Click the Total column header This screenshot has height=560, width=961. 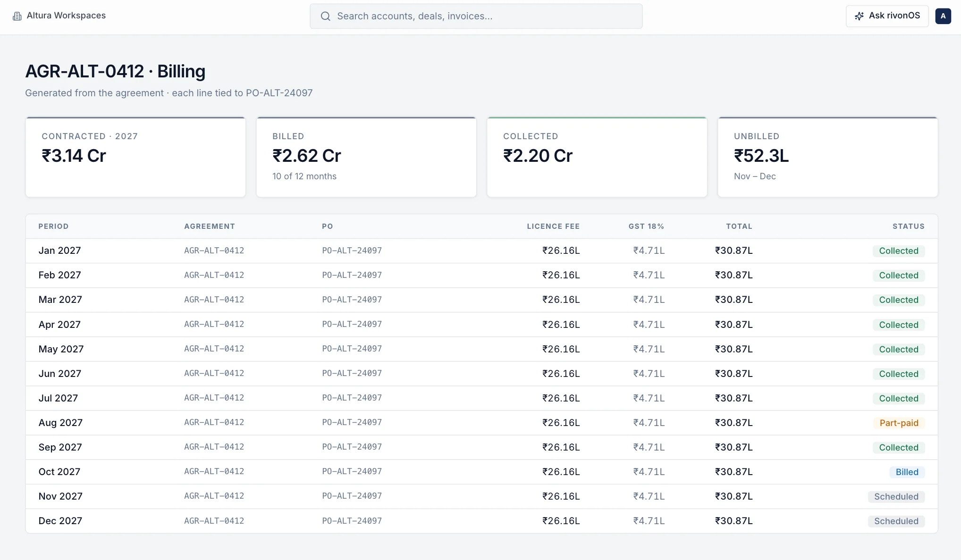point(739,226)
